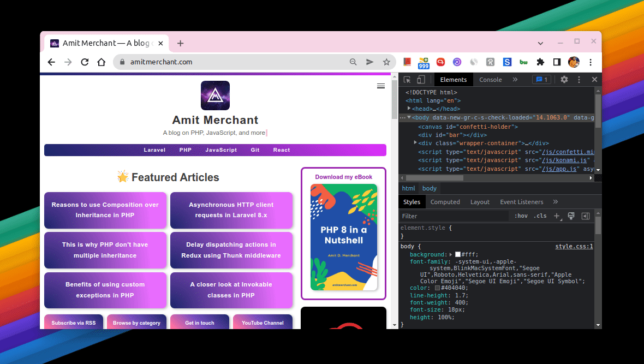Image resolution: width=644 pixels, height=364 pixels.
Task: Open the Layout tab
Action: 480,202
